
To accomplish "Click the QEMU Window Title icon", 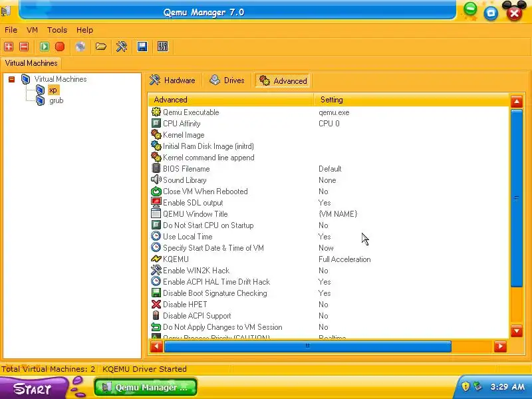I will tap(156, 213).
